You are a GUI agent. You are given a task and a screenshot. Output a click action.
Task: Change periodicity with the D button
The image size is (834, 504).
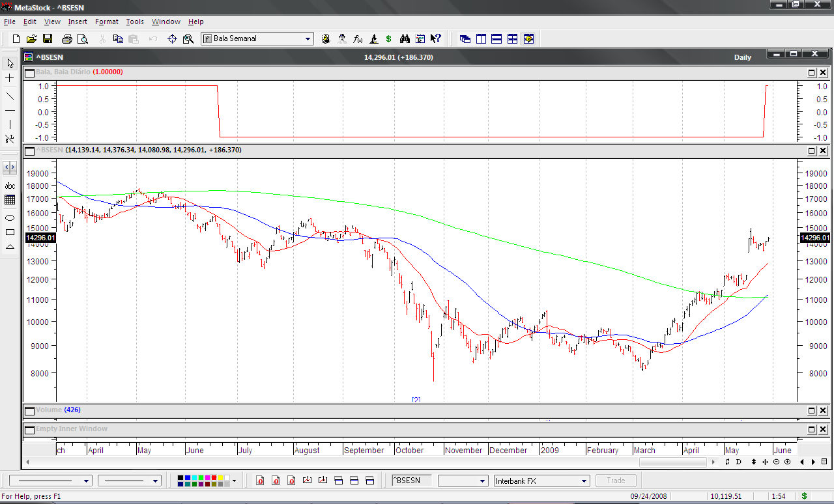click(x=739, y=462)
